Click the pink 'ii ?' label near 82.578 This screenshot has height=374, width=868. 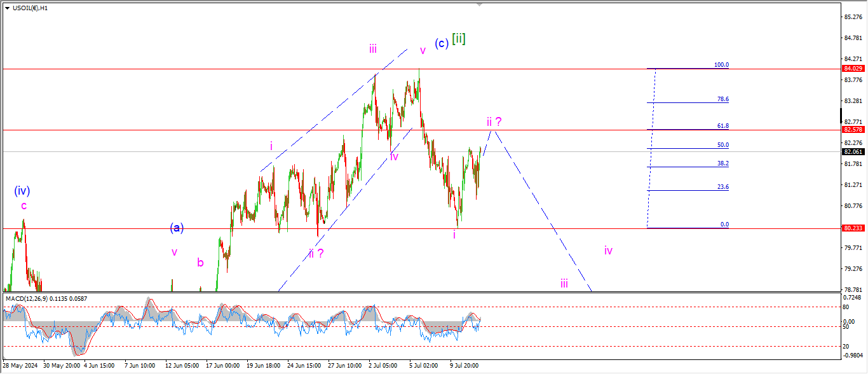(494, 121)
